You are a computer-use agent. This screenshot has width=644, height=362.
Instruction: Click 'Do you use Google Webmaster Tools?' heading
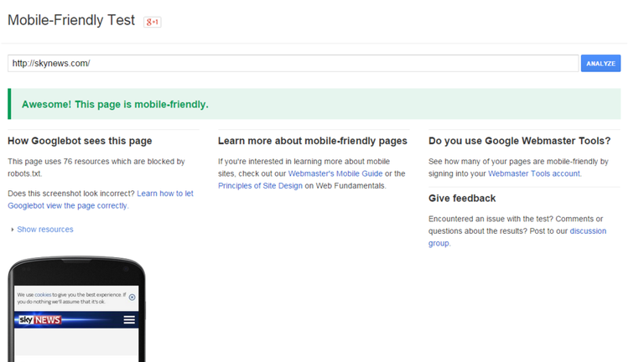pos(525,141)
